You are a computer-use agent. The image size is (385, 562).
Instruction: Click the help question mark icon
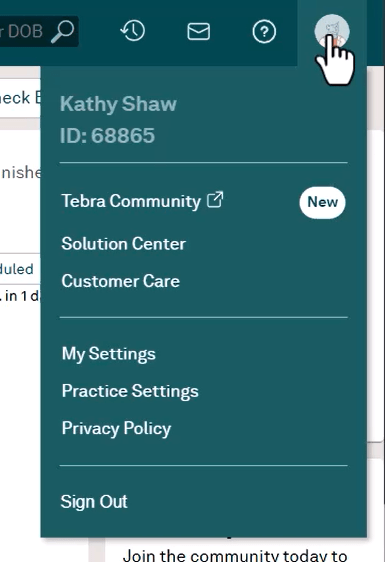click(x=264, y=32)
